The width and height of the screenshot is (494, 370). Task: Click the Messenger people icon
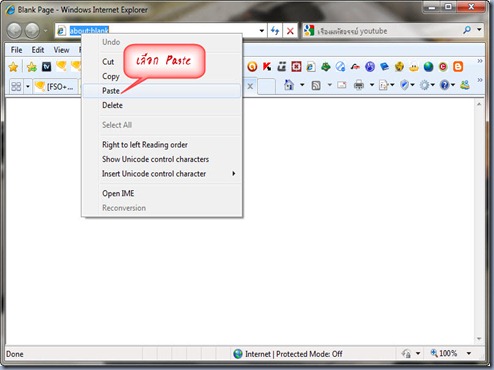465,85
